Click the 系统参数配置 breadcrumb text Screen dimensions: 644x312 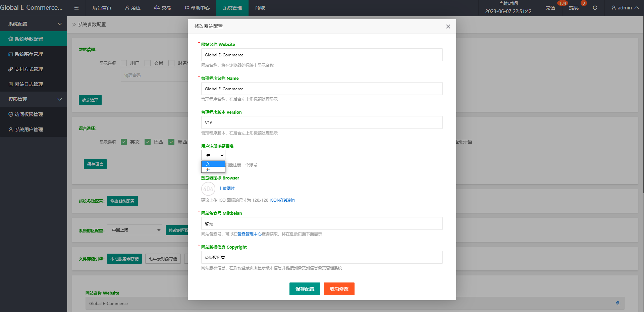coord(92,24)
